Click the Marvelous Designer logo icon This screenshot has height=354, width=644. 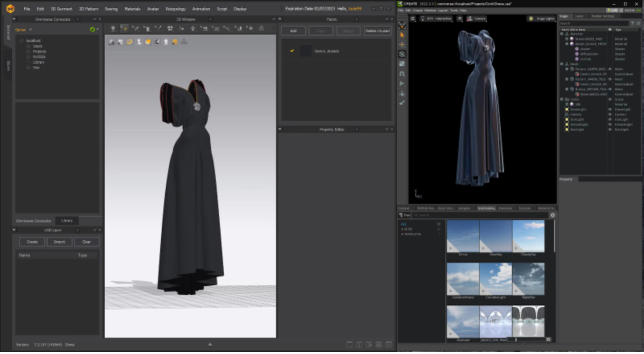(10, 9)
